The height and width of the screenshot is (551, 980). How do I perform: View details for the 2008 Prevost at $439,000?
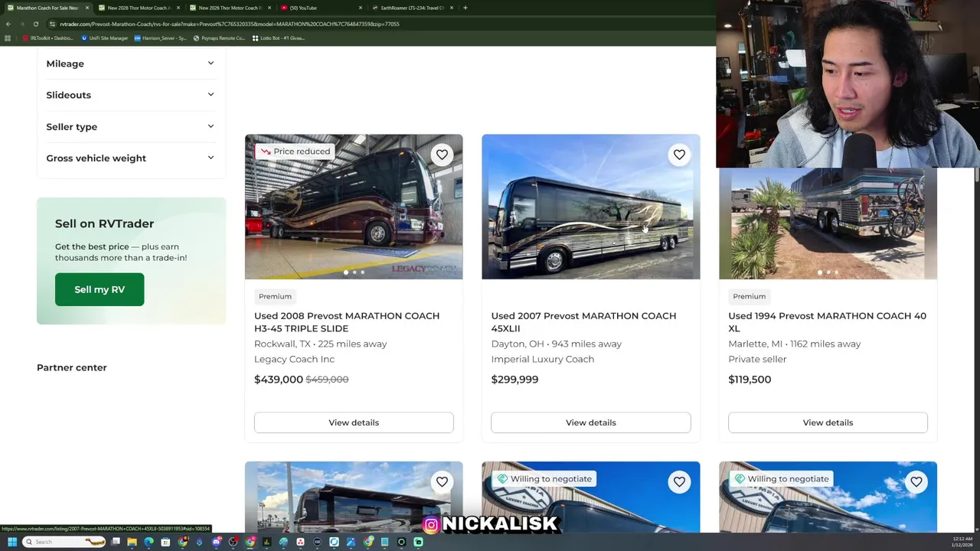(354, 422)
